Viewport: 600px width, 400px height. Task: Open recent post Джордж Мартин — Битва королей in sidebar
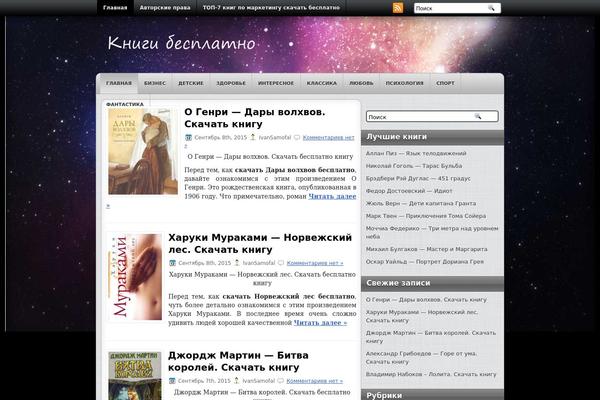pos(431,337)
